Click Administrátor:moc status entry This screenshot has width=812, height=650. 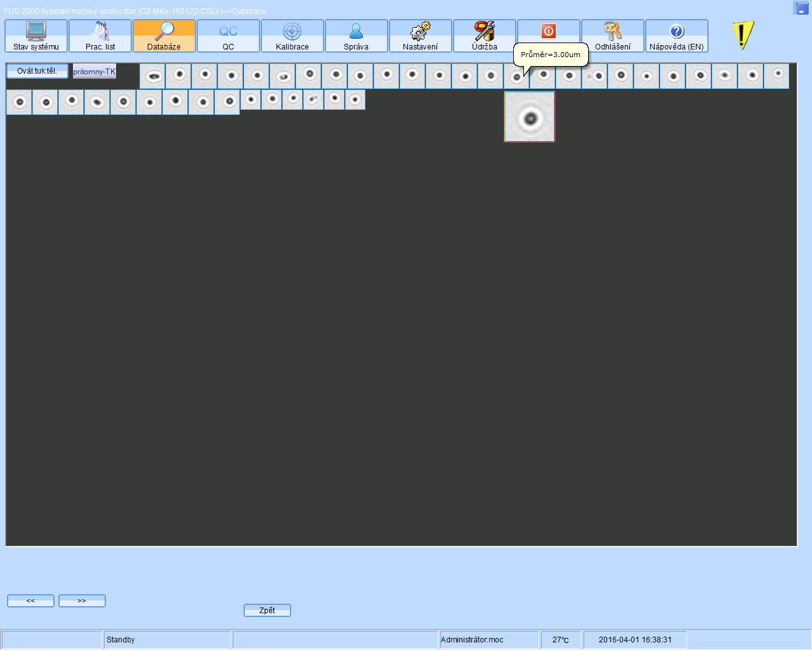(x=472, y=640)
